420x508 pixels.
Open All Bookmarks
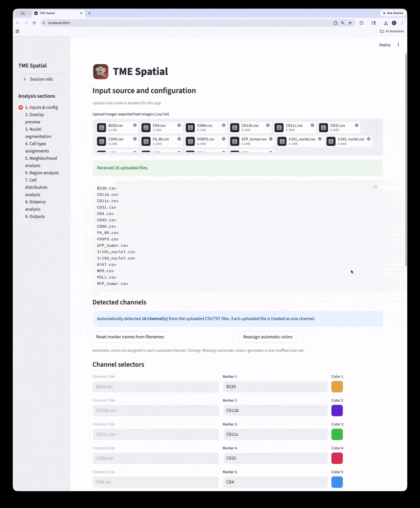pos(392,31)
